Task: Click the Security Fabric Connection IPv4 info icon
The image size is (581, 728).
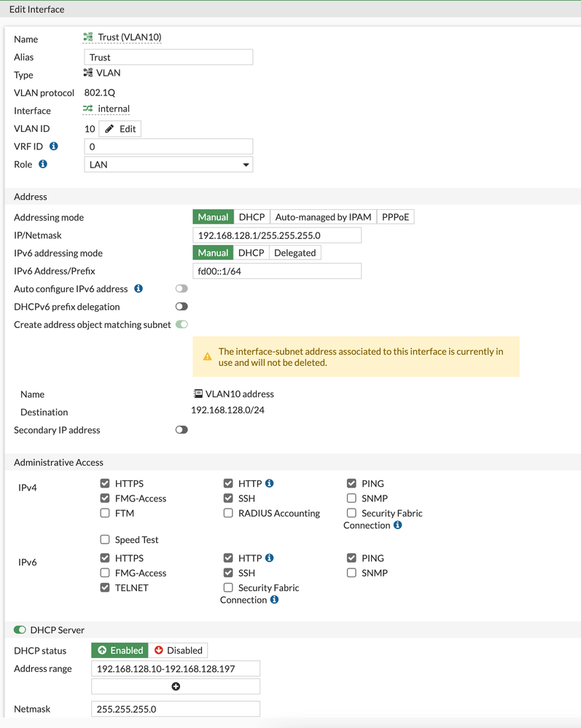Action: pyautogui.click(x=397, y=525)
